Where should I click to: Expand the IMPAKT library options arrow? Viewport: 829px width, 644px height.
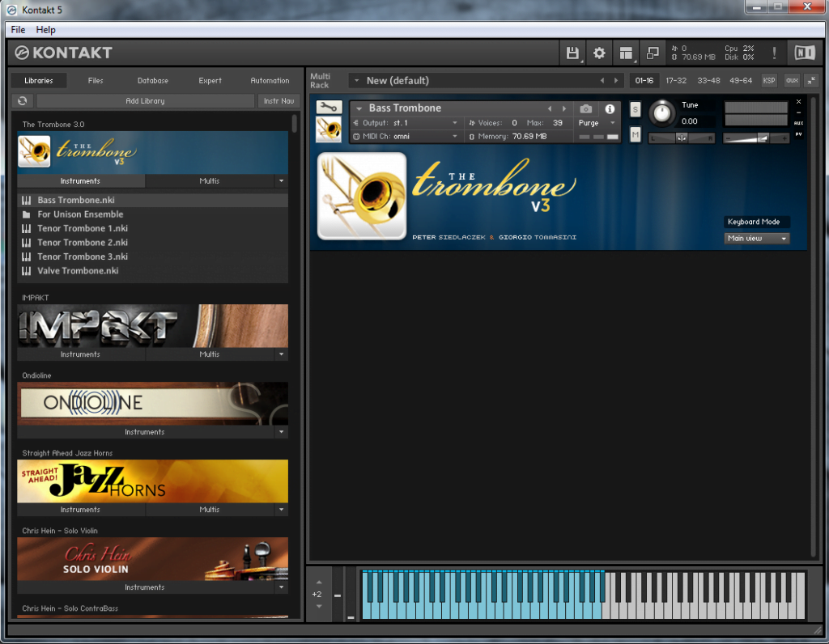tap(281, 354)
